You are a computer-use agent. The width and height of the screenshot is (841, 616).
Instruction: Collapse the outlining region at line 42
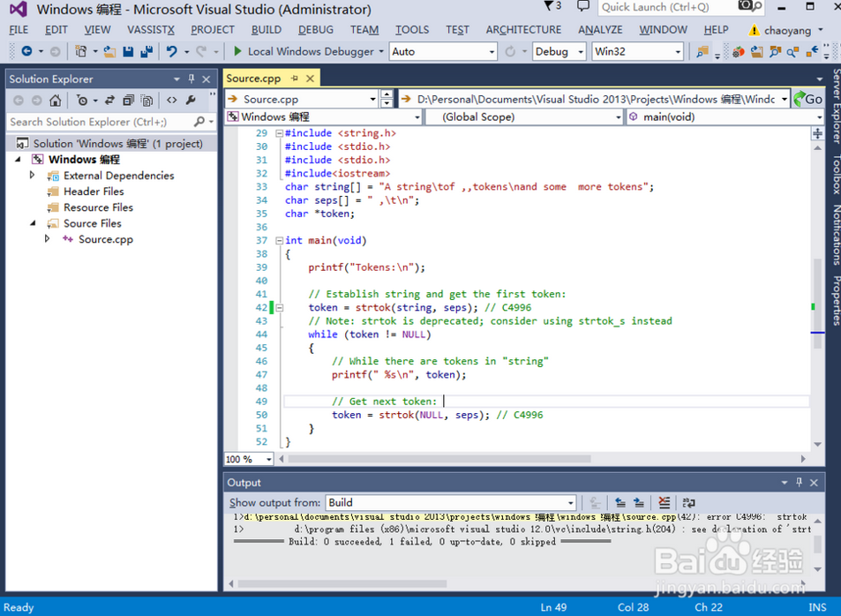(279, 307)
